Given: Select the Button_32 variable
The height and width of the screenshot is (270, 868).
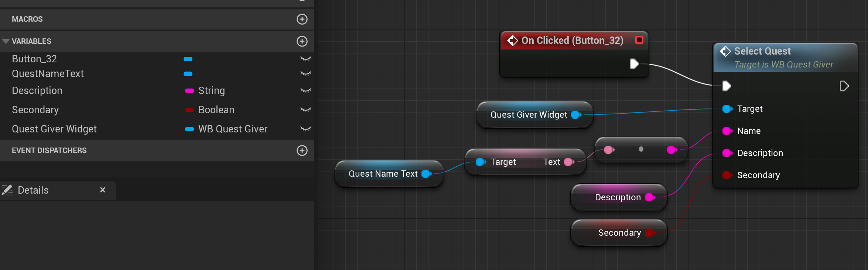Looking at the screenshot, I should [34, 59].
